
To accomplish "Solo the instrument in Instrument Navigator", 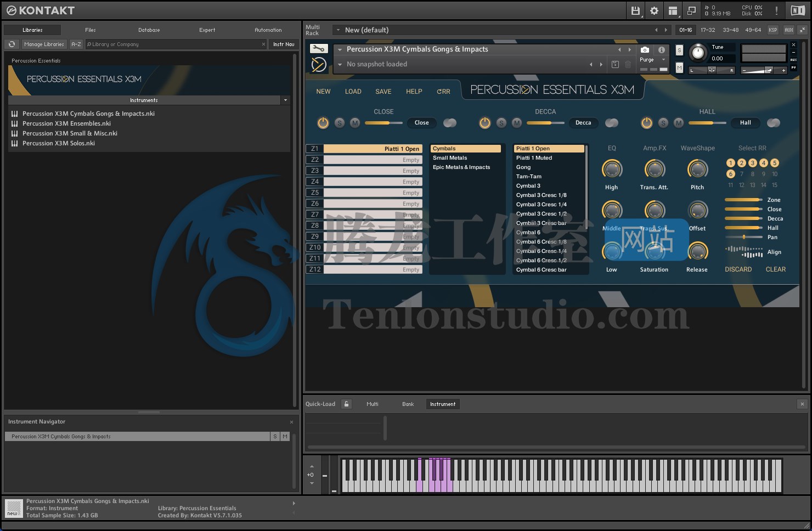I will (275, 437).
